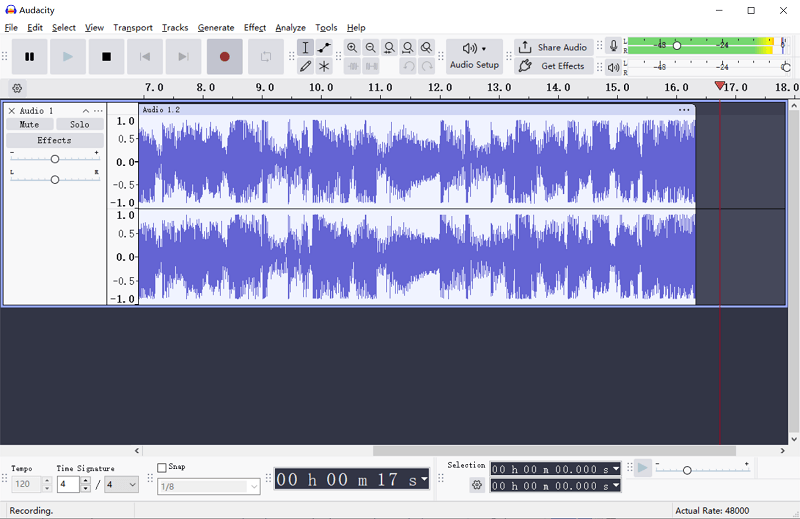Viewport: 800px width, 519px height.
Task: Select the Multi-tool asterisk icon
Action: click(324, 66)
